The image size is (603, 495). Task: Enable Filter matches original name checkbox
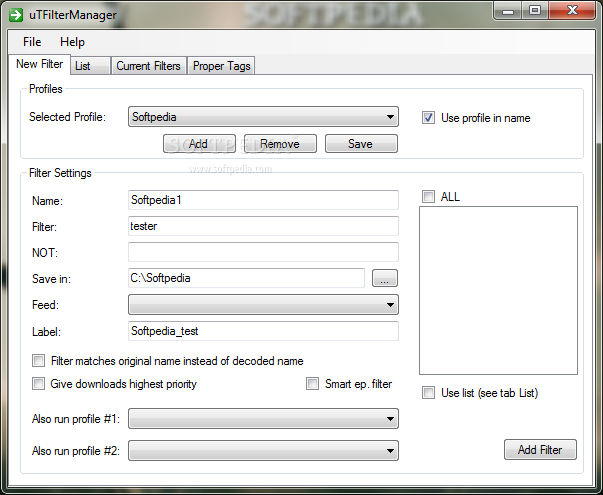coord(38,361)
